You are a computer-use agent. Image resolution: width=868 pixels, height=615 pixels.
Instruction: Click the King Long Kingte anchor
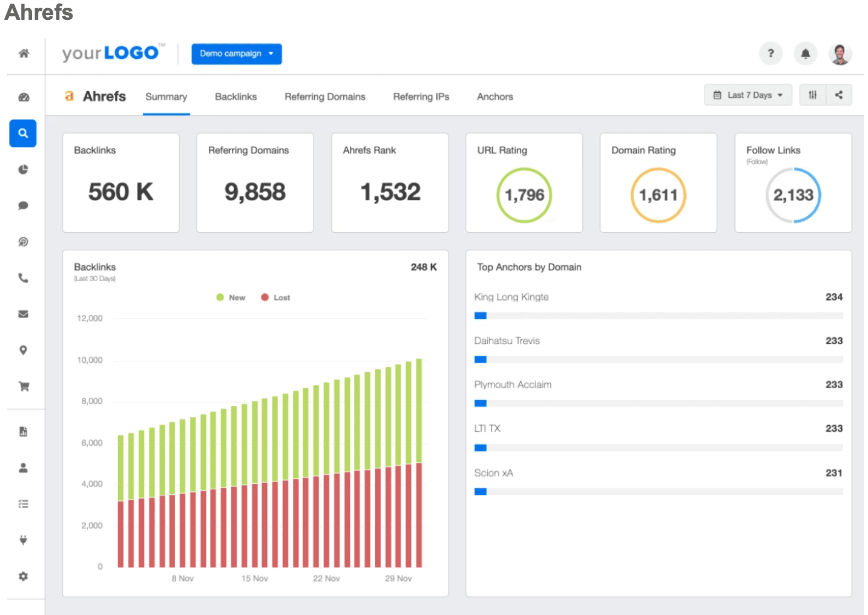(511, 297)
